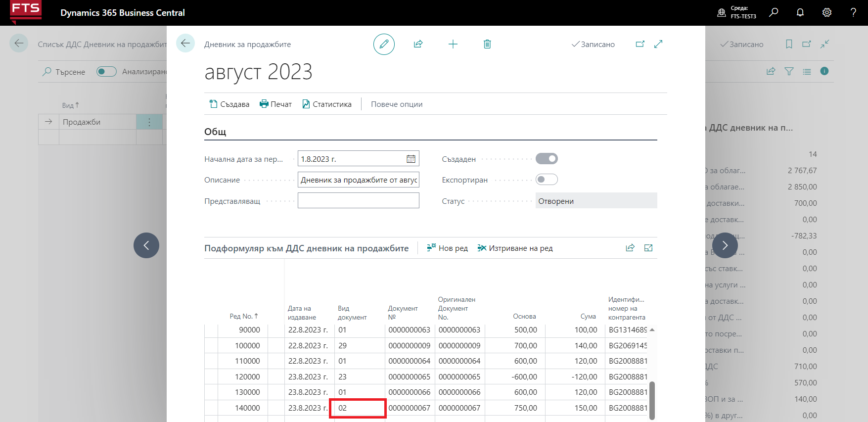Toggle the Създаден switch

point(547,159)
